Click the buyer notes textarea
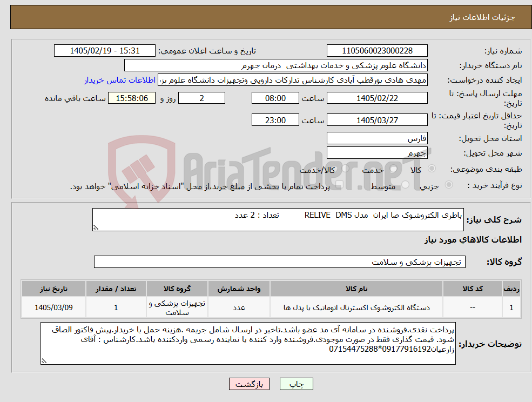The height and width of the screenshot is (402, 532). click(x=248, y=343)
